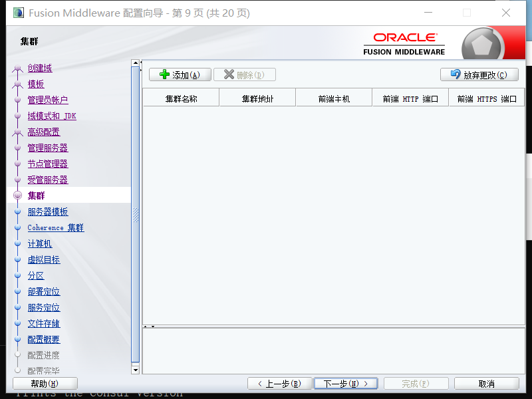Select the 集群 step in the sidebar
532x399 pixels.
37,196
